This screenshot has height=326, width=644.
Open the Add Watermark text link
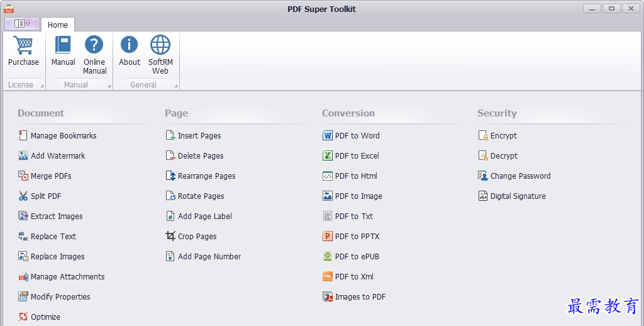(58, 156)
